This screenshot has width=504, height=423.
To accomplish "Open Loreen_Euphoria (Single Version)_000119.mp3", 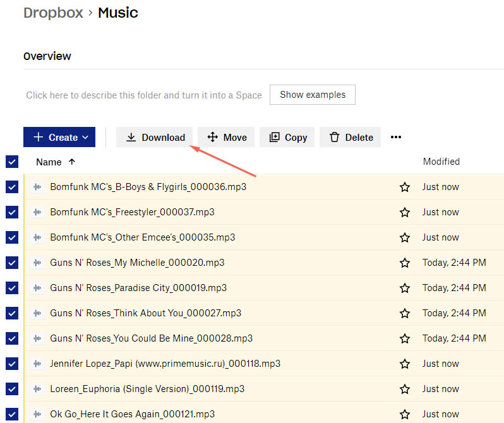I will tap(147, 389).
